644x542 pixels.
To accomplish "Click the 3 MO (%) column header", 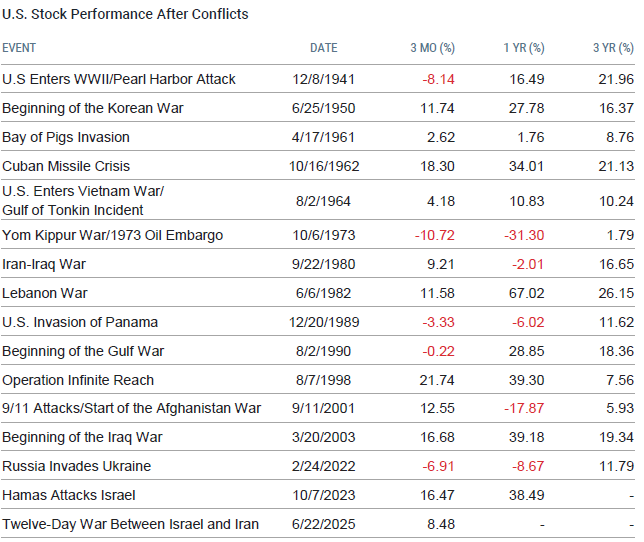I will click(x=432, y=48).
